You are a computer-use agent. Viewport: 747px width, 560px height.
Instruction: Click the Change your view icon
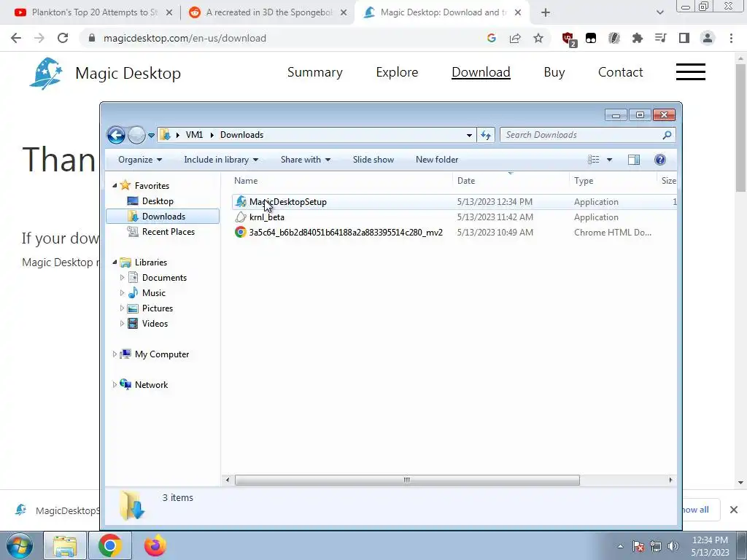coord(594,160)
